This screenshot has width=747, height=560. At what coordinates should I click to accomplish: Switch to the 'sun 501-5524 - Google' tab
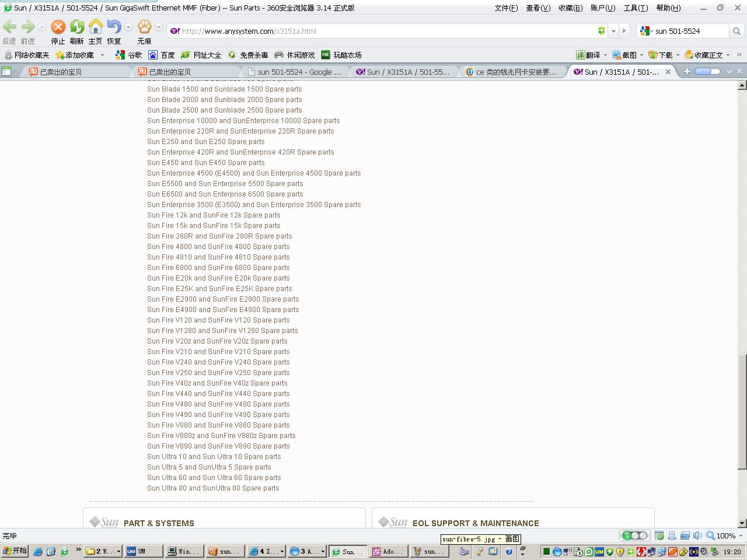(x=294, y=72)
